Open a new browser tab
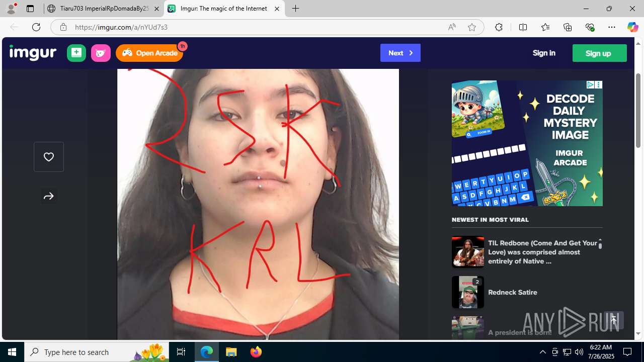This screenshot has height=362, width=644. point(296,9)
